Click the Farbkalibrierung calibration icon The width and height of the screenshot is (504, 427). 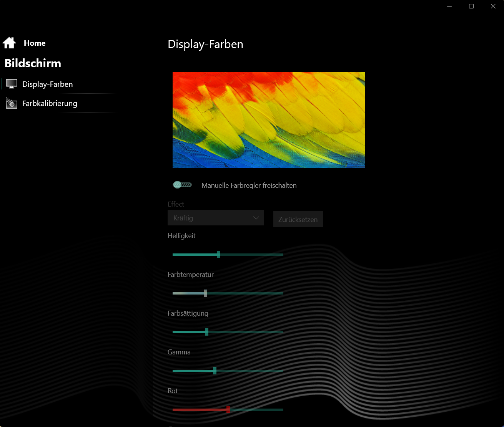tap(12, 103)
